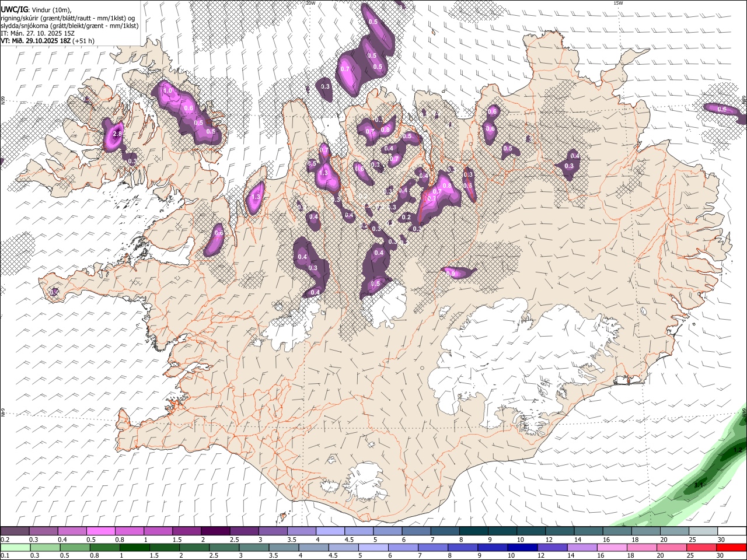This screenshot has height=560, width=747.
Task: Click the '4.5' label in bottom legend row
Action: point(333,555)
